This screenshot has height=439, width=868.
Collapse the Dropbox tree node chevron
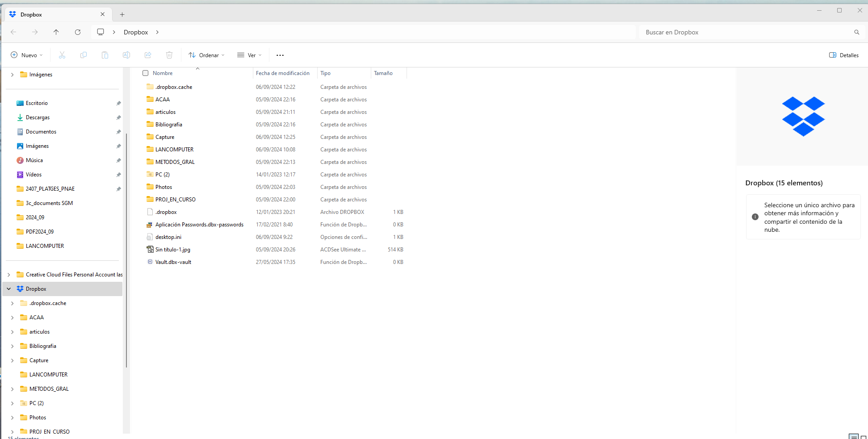(9, 289)
